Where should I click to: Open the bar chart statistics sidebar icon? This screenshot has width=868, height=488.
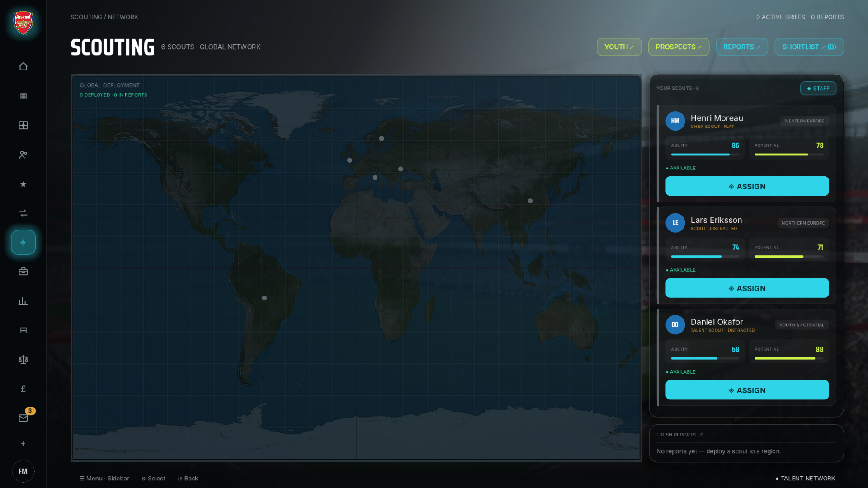click(23, 301)
